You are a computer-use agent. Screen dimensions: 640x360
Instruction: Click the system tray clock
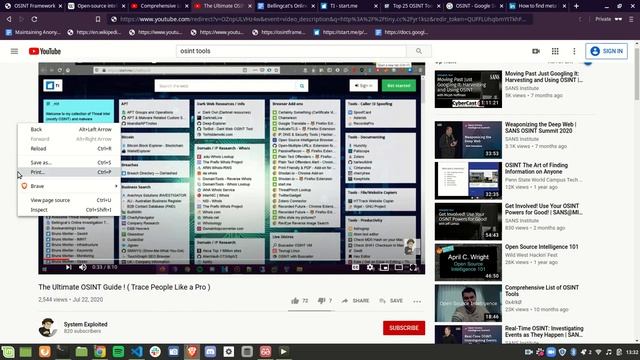(632, 352)
